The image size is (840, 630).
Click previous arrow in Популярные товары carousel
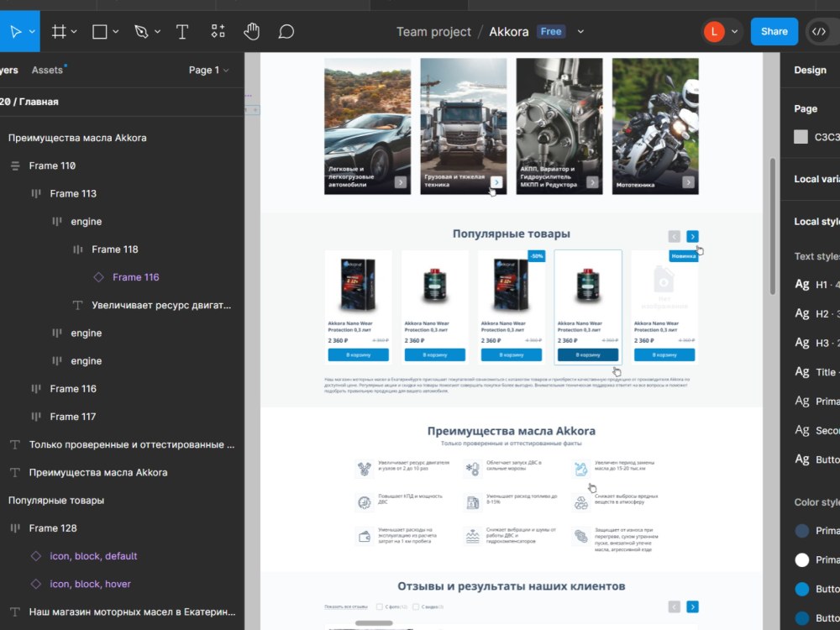pyautogui.click(x=674, y=236)
